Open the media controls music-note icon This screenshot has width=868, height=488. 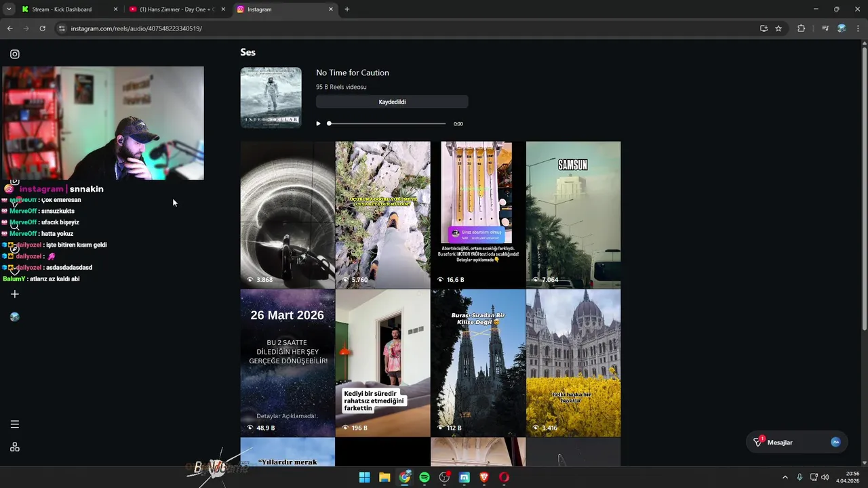tap(825, 28)
